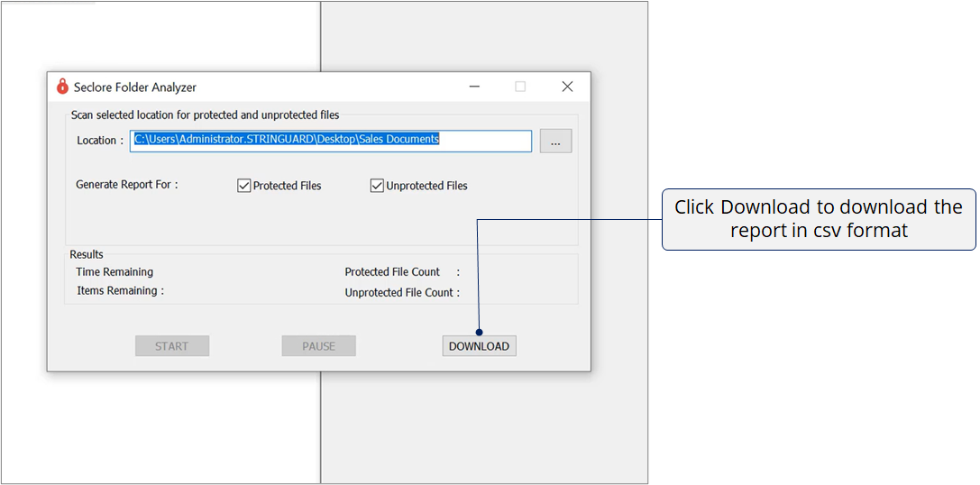Maximize the Folder Analyzer window
This screenshot has height=485, width=980.
pyautogui.click(x=520, y=87)
